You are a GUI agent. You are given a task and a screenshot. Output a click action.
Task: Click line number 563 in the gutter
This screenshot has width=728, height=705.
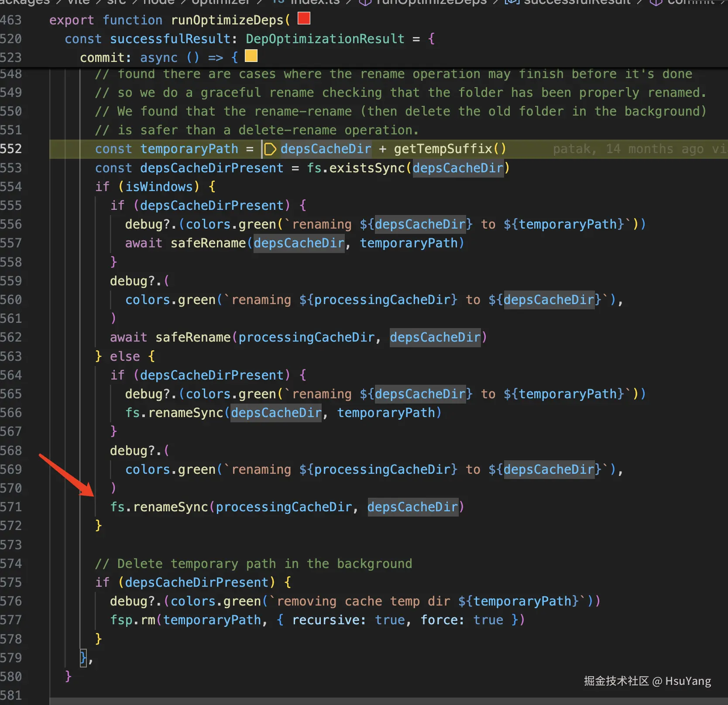[11, 356]
